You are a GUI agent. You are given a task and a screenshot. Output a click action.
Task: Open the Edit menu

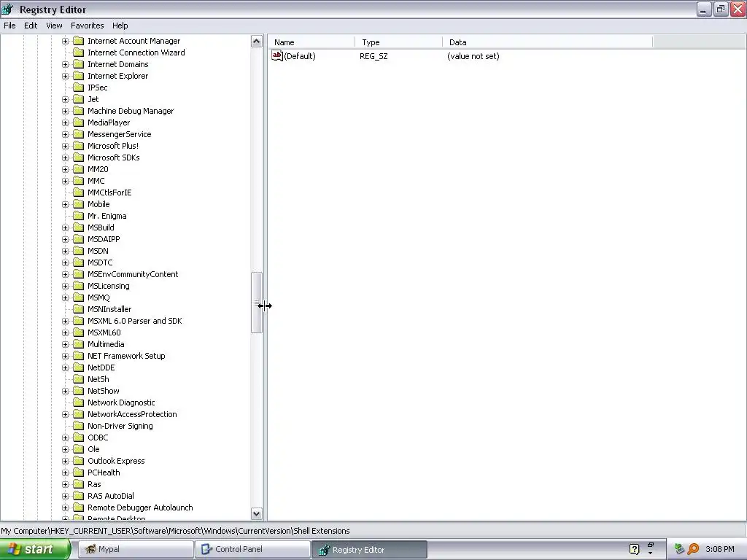pyautogui.click(x=31, y=26)
